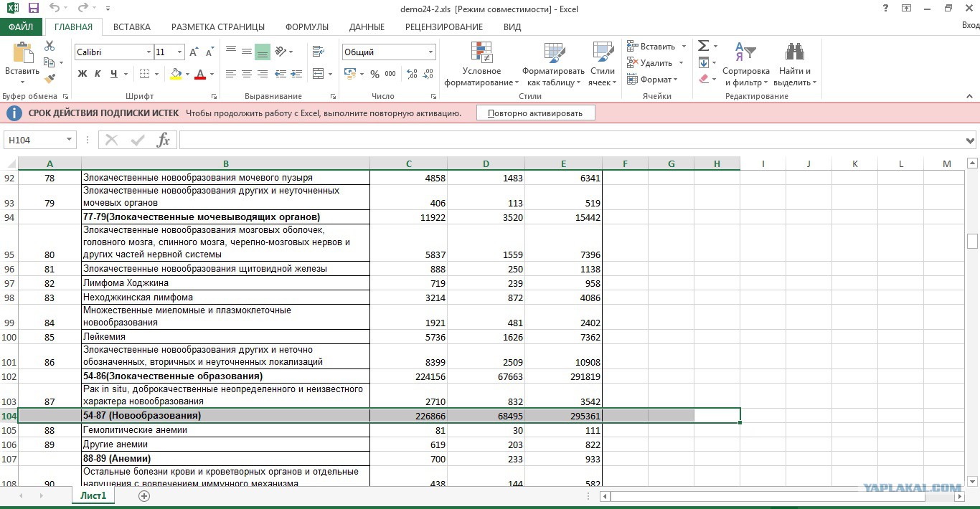The image size is (980, 509).
Task: Open Стили ячеек gallery
Action: (x=603, y=64)
